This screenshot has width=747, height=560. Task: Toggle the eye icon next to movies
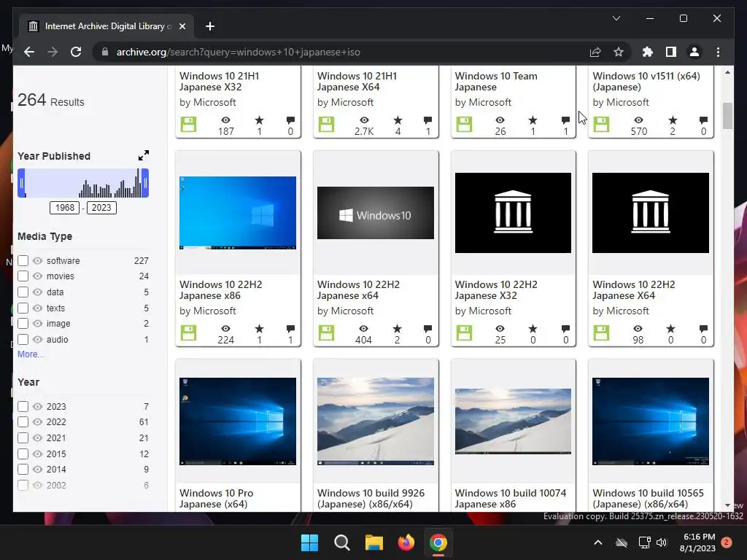coord(38,276)
